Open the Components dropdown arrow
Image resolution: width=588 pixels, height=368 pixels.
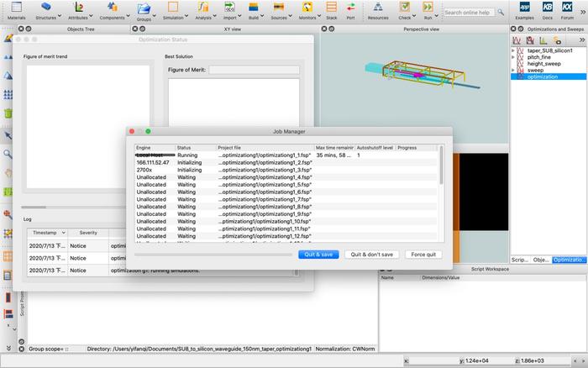[128, 16]
